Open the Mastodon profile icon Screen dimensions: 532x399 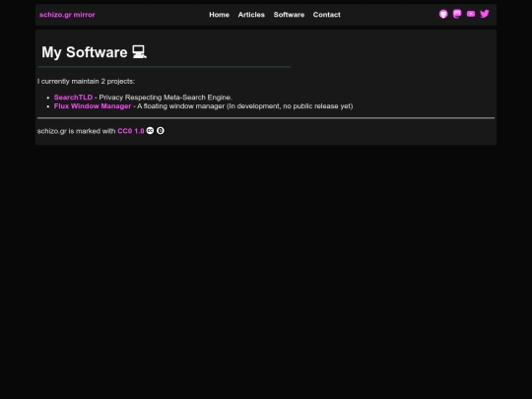457,14
